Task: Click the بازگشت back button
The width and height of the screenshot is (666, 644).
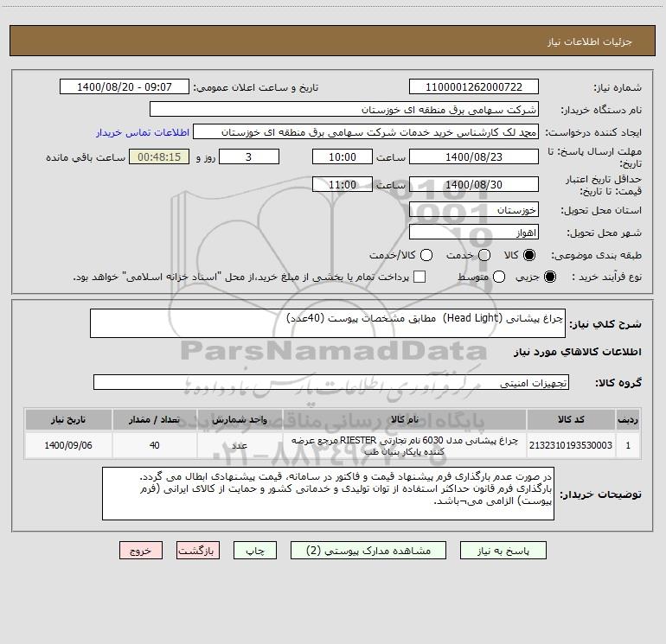Action: tap(198, 551)
